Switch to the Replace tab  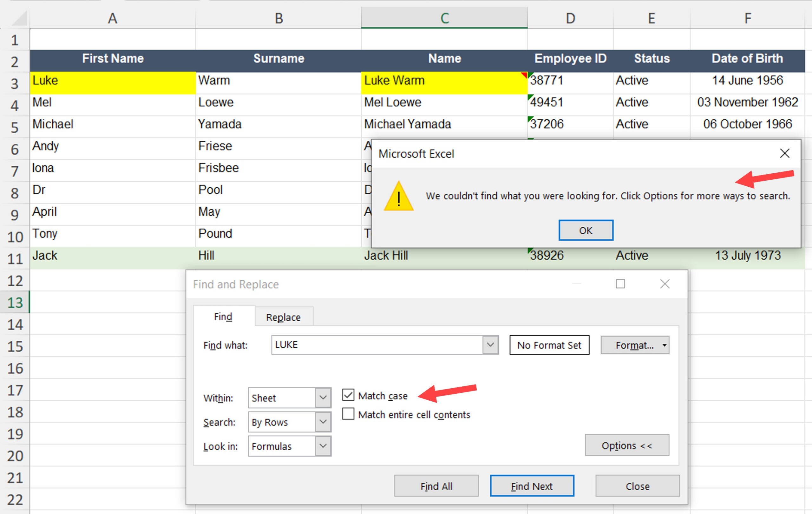pos(284,317)
